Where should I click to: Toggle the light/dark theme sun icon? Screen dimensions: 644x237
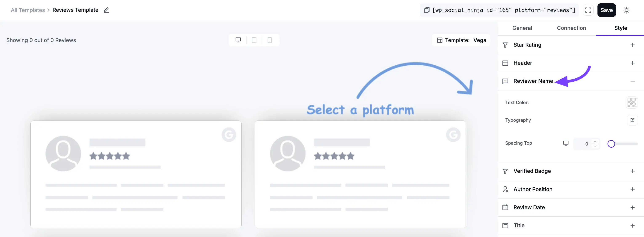(x=627, y=10)
